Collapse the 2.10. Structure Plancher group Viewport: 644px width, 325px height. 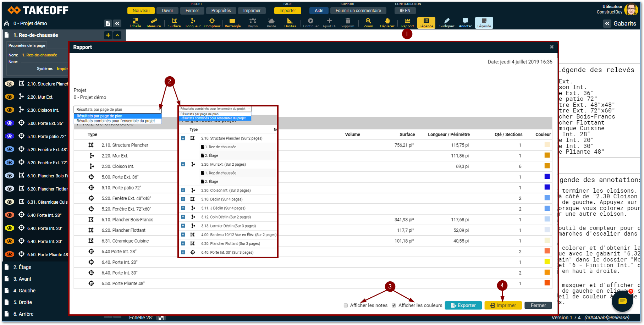coord(183,138)
